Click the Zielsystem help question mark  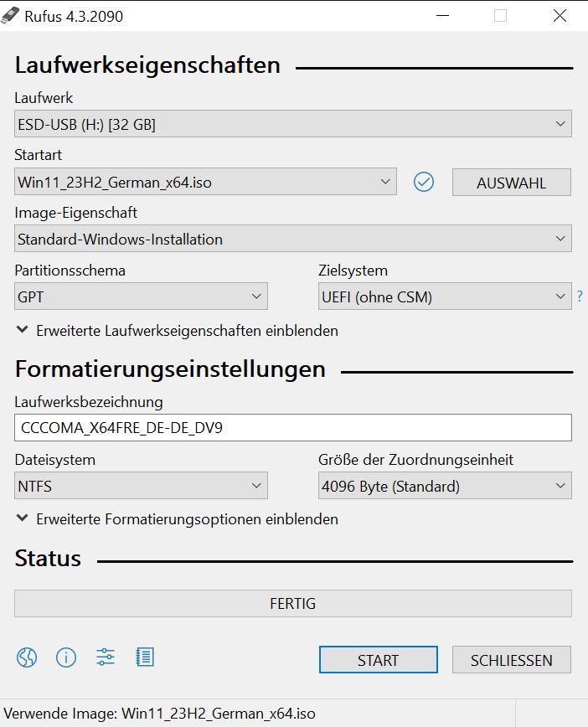580,296
